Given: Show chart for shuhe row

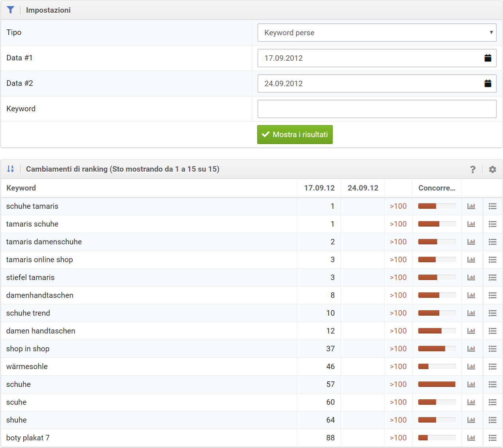Looking at the screenshot, I should (x=471, y=420).
